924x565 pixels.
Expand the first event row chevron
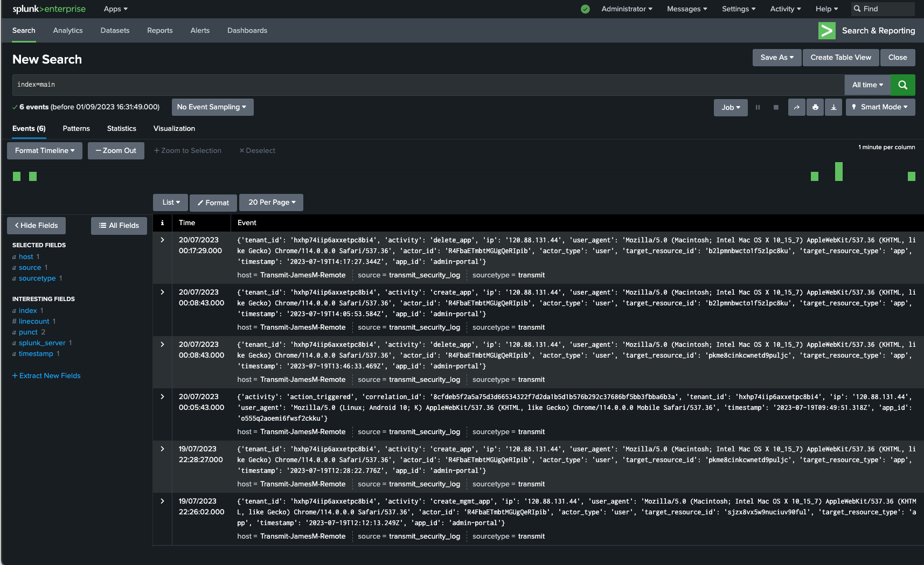click(x=162, y=240)
